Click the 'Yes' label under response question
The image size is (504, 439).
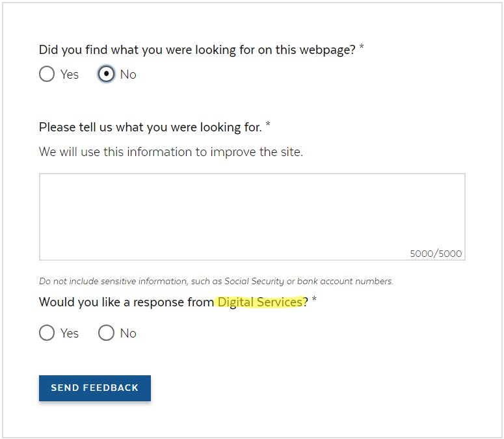click(x=70, y=334)
